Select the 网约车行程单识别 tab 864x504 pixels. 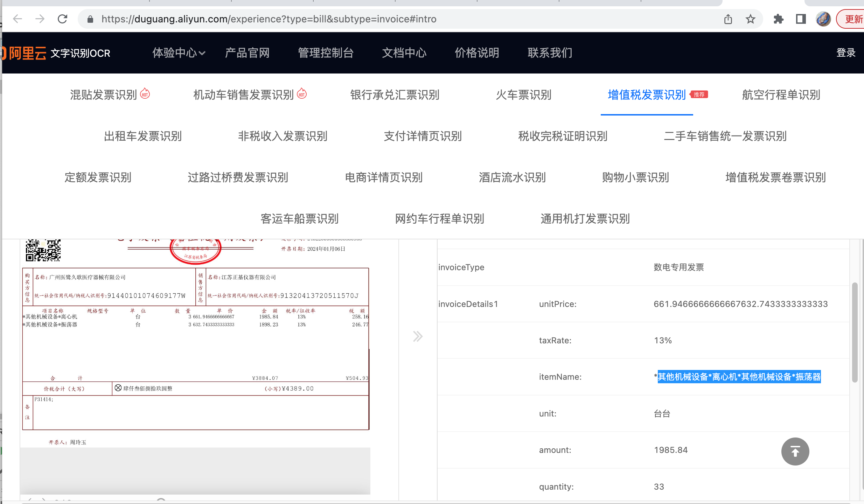(440, 219)
